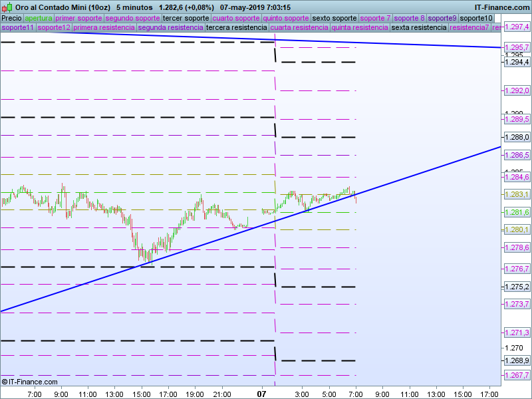Screen dimensions: 532x399
Task: Open the tercera resistencia legend label
Action: pos(237,27)
